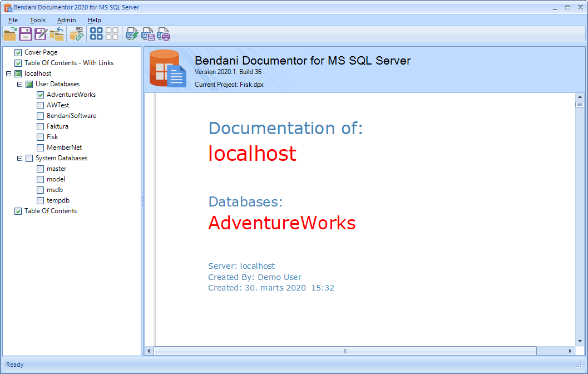
Task: Generate documentation with lightning bolt icon
Action: tap(132, 34)
